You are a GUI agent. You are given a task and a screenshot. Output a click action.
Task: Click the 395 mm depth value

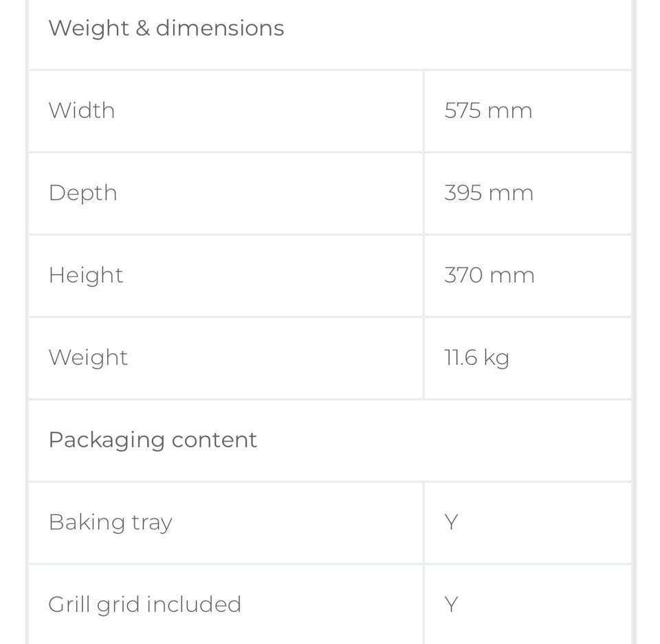click(488, 193)
